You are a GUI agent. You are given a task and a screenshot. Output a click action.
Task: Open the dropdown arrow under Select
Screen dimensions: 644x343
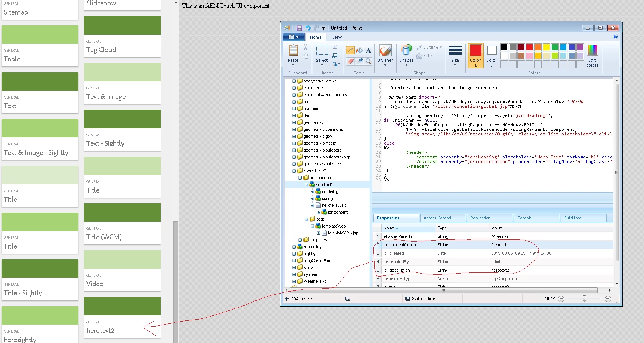coord(322,65)
